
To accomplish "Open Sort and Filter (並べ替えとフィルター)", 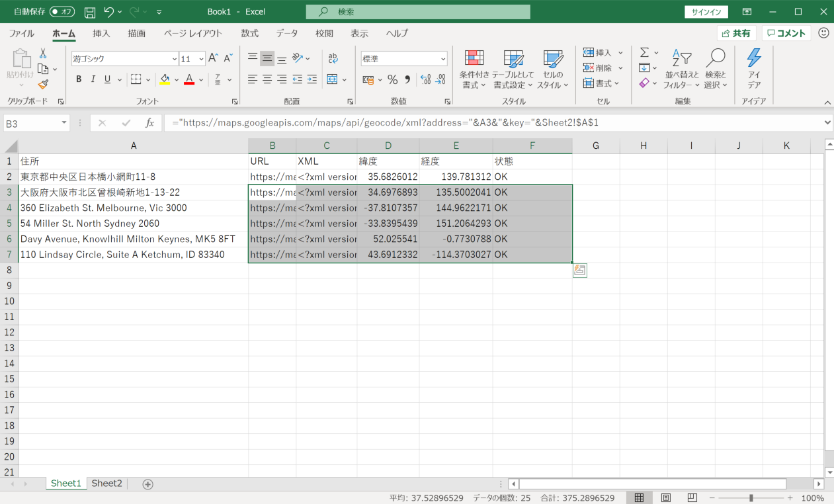I will [682, 69].
